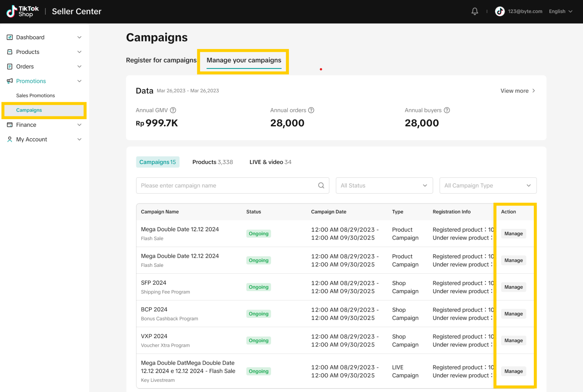Open the All Campaign Type dropdown
Screen dimensions: 583x392
(487, 185)
